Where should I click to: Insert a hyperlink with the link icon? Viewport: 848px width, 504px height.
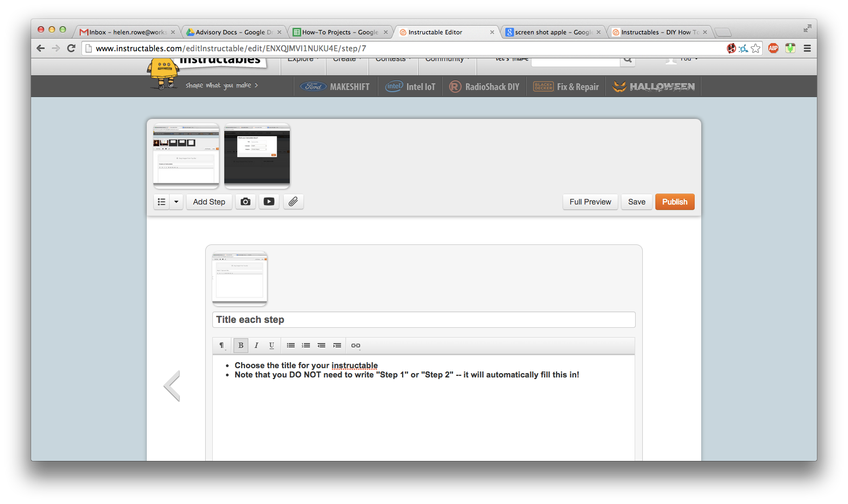pos(356,345)
